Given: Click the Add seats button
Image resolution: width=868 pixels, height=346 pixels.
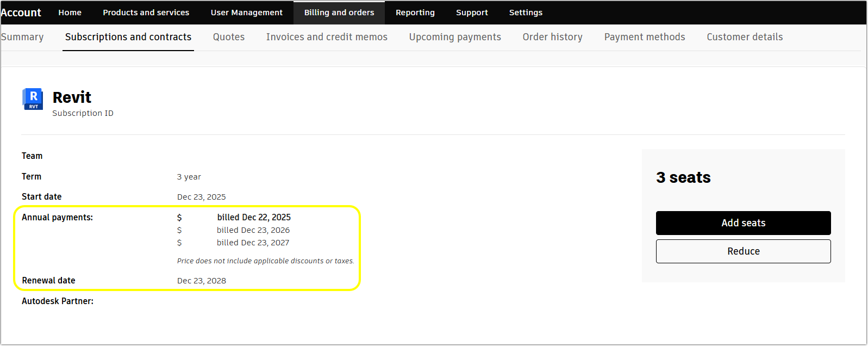Looking at the screenshot, I should pyautogui.click(x=743, y=223).
